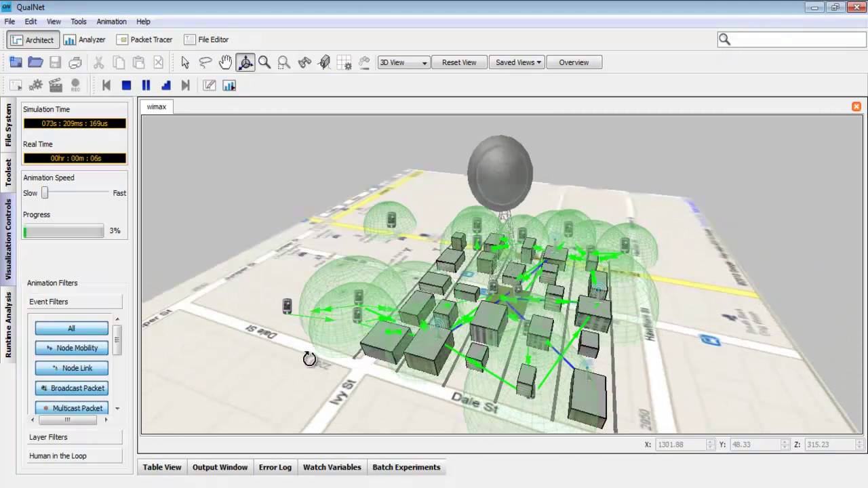The image size is (868, 488).
Task: Rewind simulation to the start
Action: click(106, 85)
